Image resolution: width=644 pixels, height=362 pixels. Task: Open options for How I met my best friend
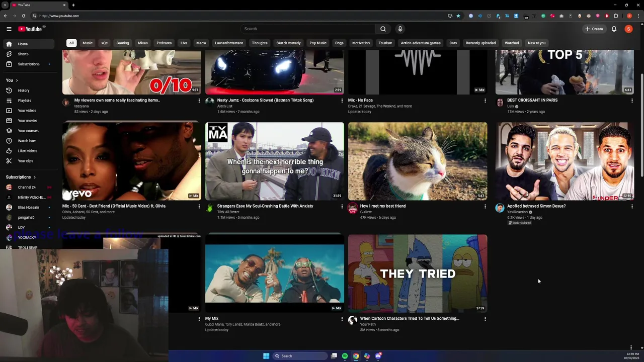point(485,207)
